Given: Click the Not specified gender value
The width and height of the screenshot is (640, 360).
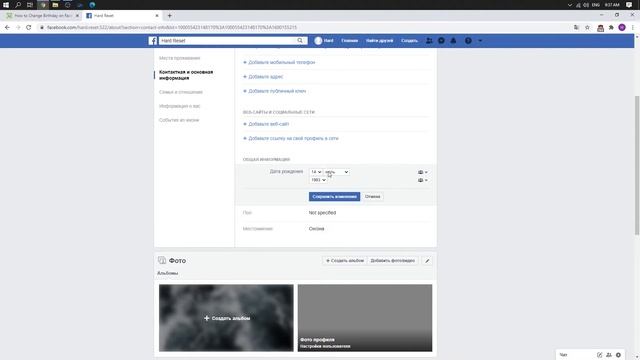Looking at the screenshot, I should pyautogui.click(x=322, y=213).
